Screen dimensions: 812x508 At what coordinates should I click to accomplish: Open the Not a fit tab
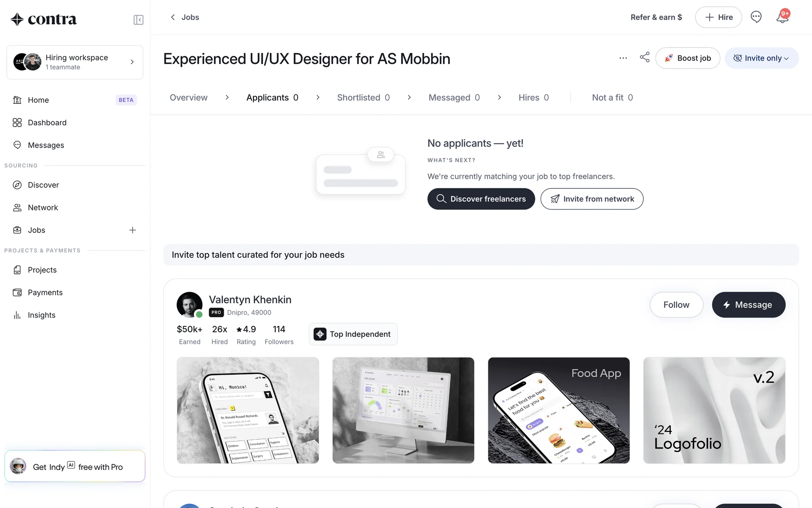(x=612, y=98)
